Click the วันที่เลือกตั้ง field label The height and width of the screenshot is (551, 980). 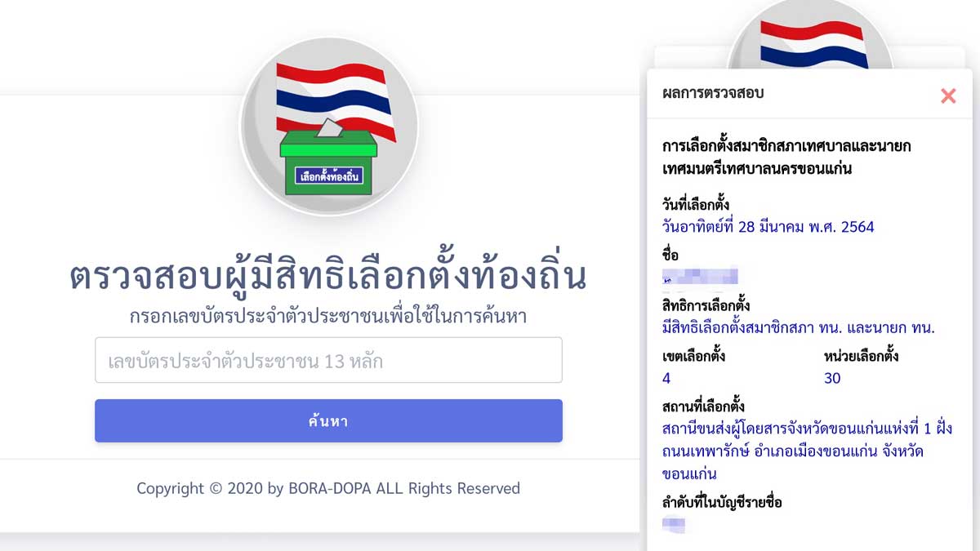pos(696,203)
